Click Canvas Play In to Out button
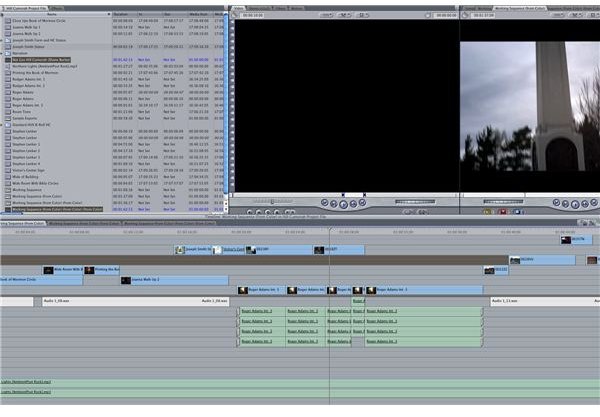 566,204
